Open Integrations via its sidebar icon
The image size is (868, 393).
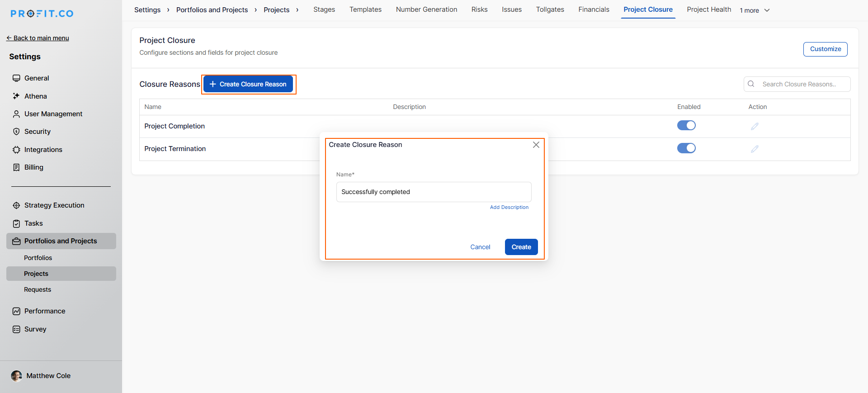click(x=16, y=150)
